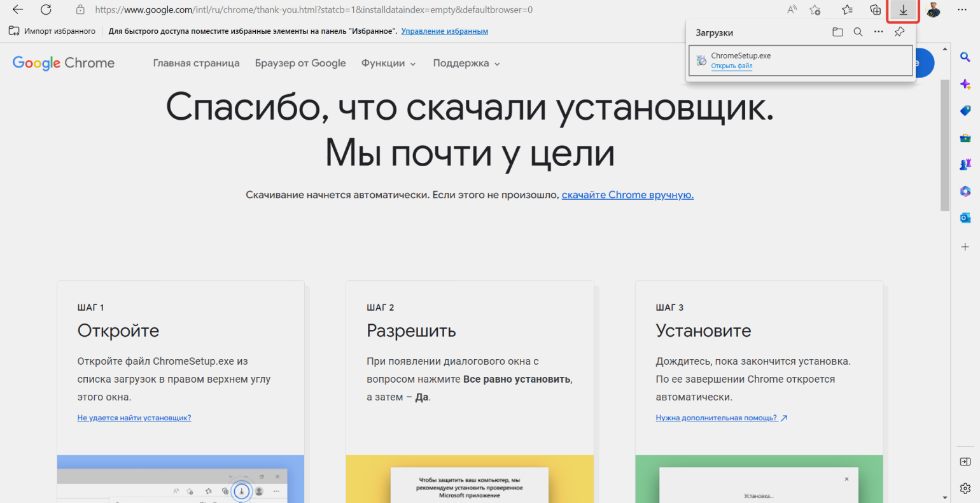This screenshot has height=503, width=980.
Task: Hide the sidebar with the bottom panel icon
Action: pyautogui.click(x=965, y=462)
